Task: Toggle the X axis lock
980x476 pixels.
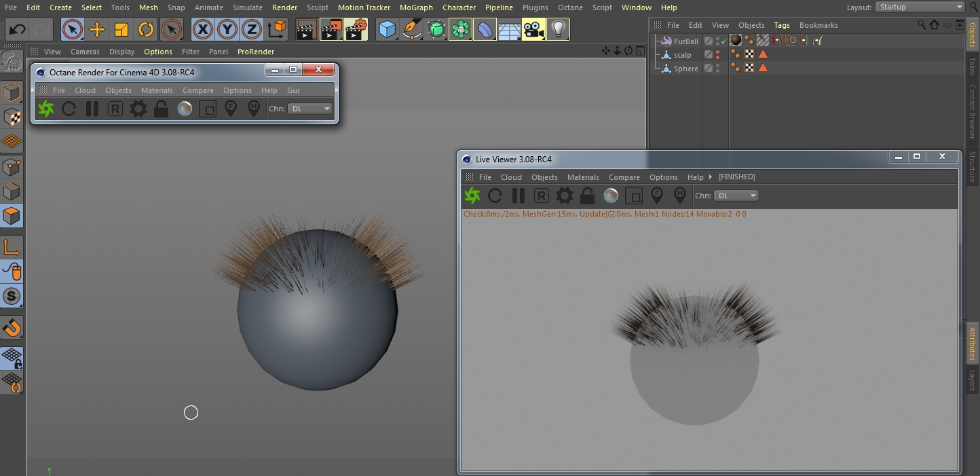Action: coord(203,29)
